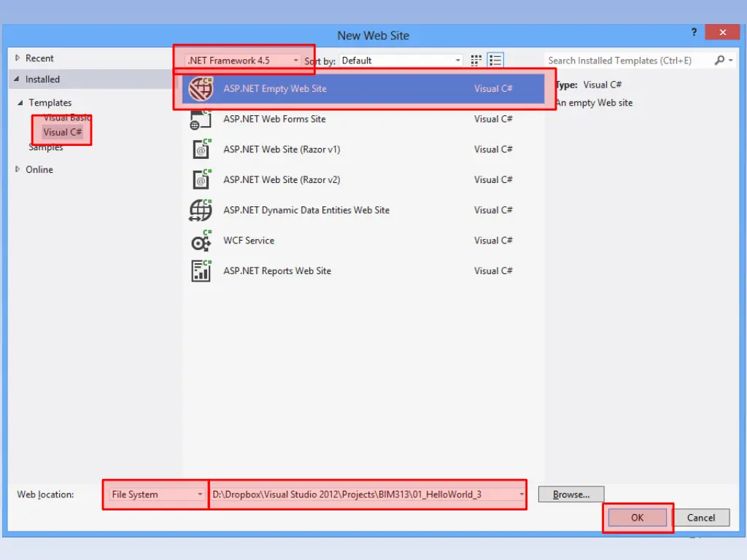Select Visual C# in templates tree
This screenshot has height=560, width=747.
click(63, 132)
